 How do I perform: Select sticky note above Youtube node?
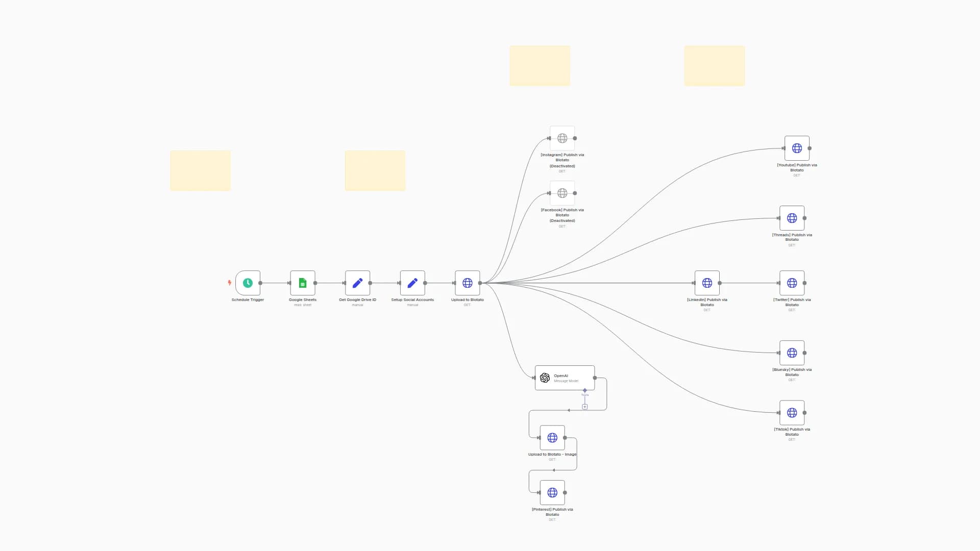(715, 66)
